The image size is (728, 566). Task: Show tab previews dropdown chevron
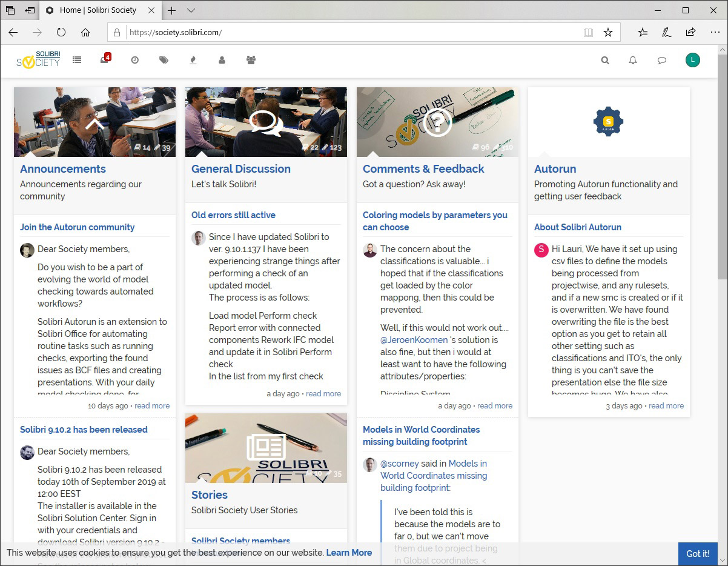click(191, 10)
